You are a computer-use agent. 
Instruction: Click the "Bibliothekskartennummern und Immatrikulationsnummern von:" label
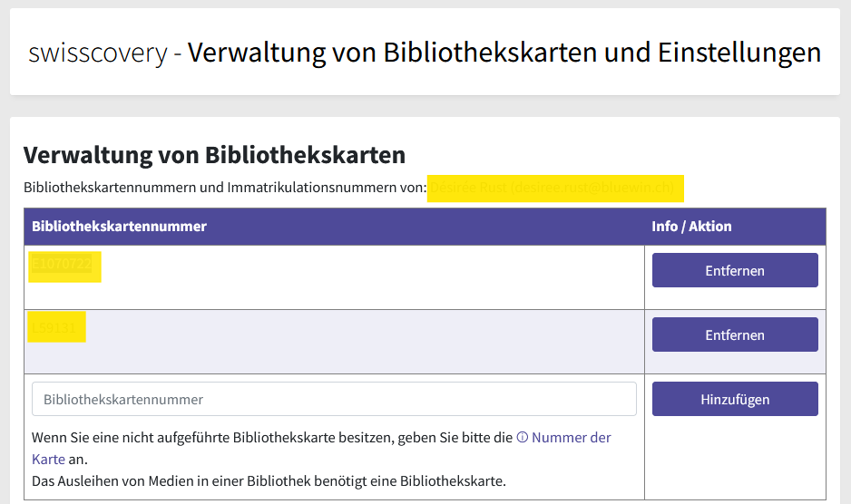(224, 189)
